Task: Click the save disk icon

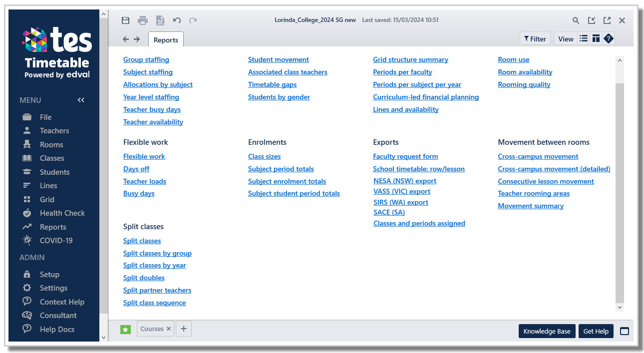Action: [126, 20]
